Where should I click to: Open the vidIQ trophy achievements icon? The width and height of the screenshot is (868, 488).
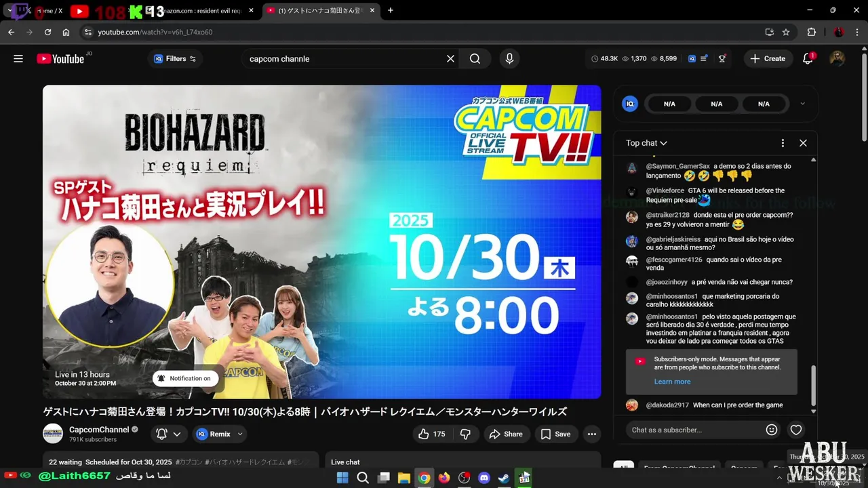point(722,59)
